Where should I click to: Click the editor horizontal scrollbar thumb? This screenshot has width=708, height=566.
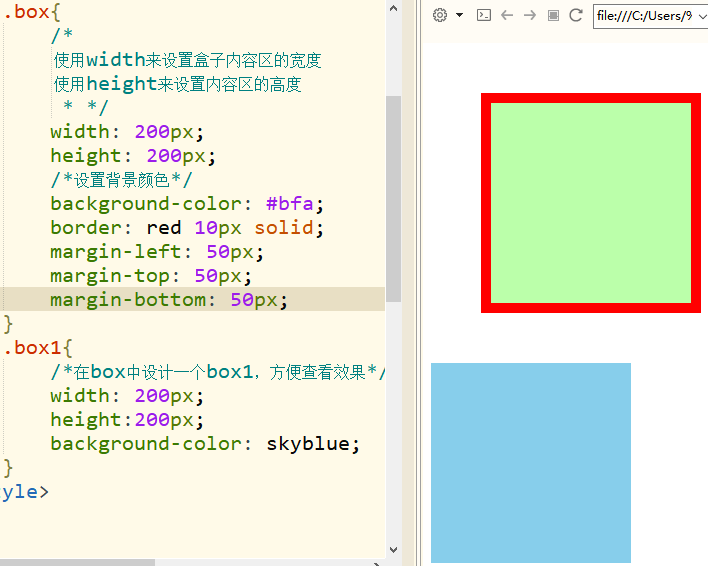77,563
